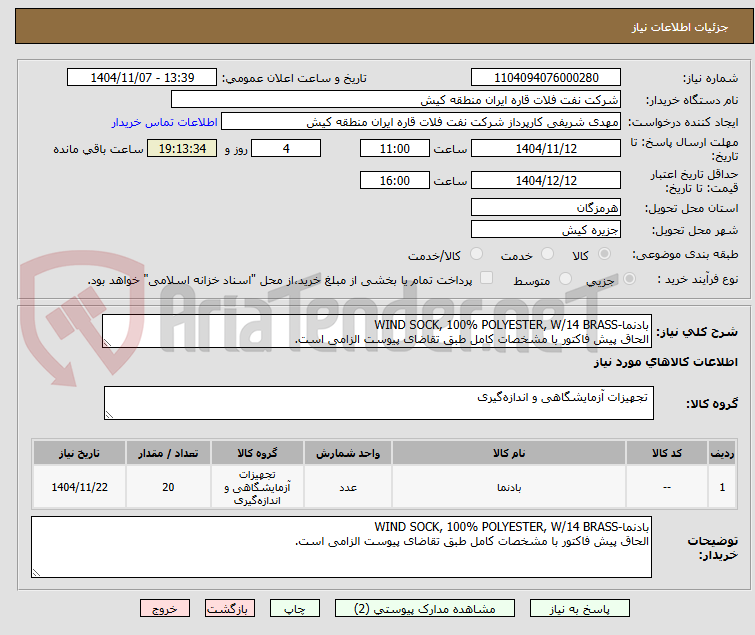Click the گروه کالا text area
Image resolution: width=755 pixels, height=635 pixels.
pos(378,403)
